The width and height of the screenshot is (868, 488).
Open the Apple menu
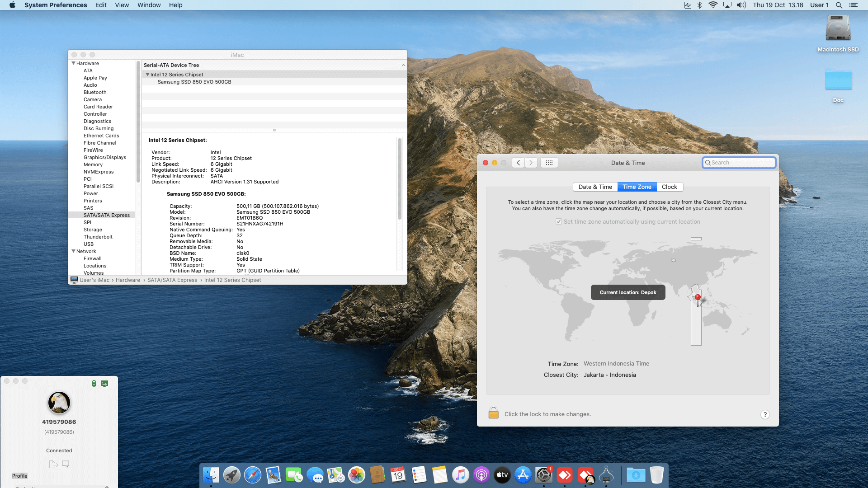coord(12,5)
